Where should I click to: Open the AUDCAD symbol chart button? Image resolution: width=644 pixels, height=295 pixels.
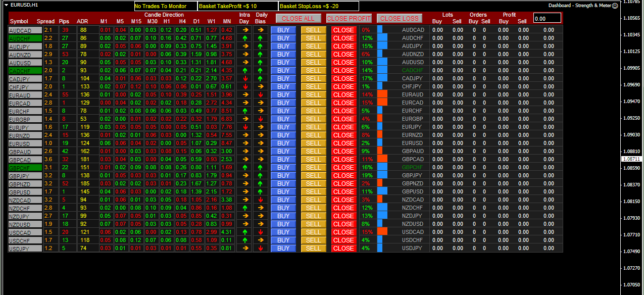pos(25,30)
